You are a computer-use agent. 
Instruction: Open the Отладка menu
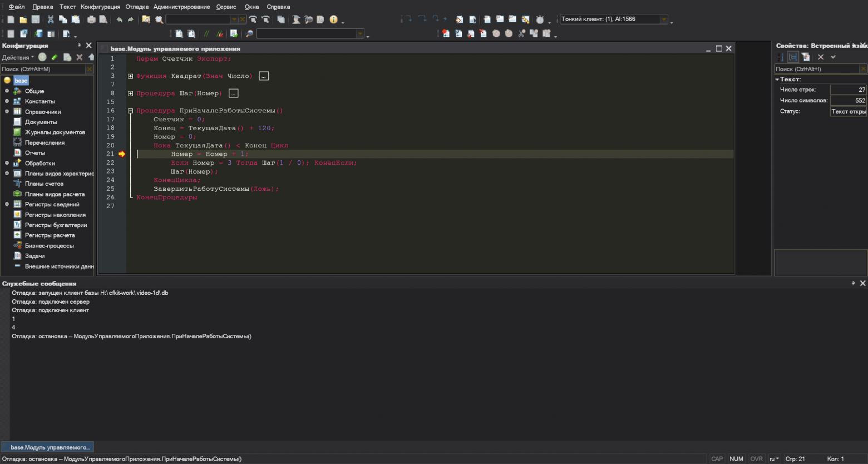(x=137, y=7)
